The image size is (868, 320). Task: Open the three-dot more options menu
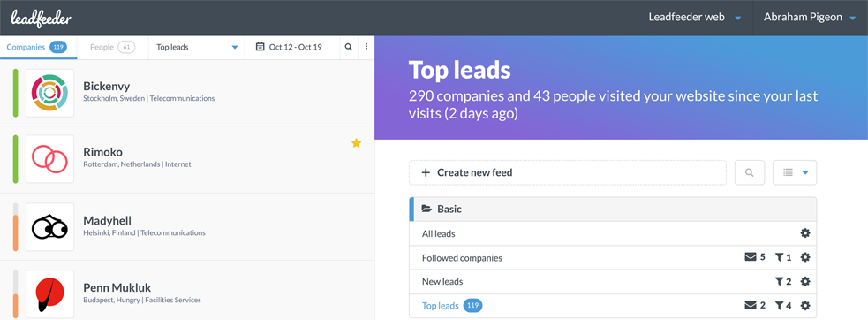pyautogui.click(x=366, y=47)
